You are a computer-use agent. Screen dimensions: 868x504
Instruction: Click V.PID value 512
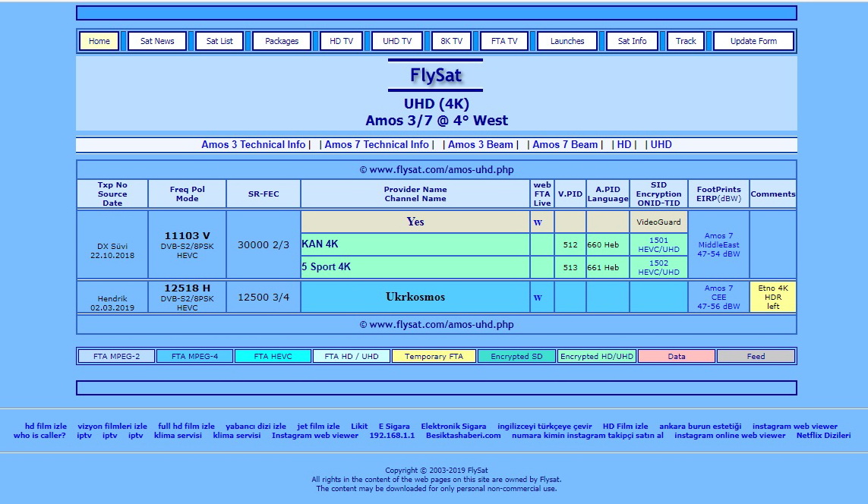(570, 244)
